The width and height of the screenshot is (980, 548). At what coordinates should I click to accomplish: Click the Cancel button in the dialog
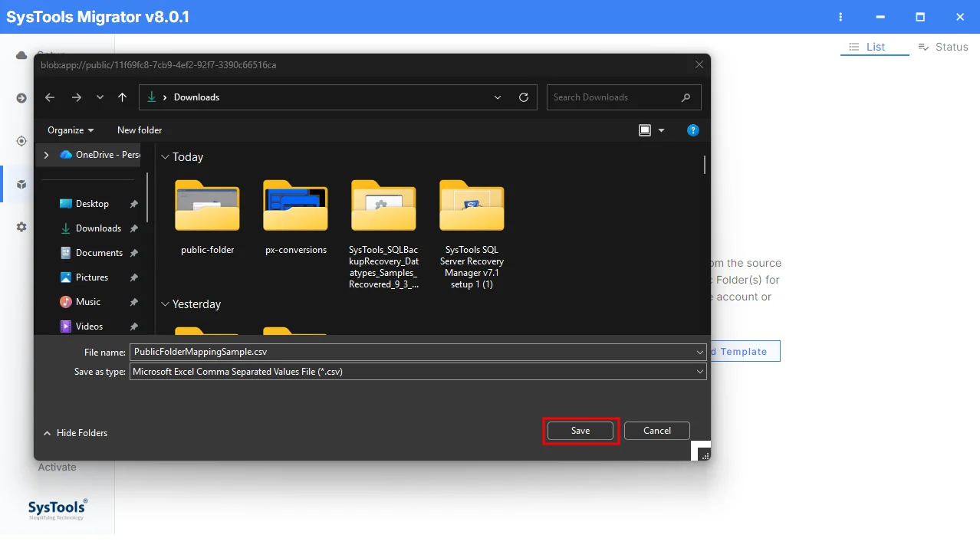pyautogui.click(x=657, y=431)
